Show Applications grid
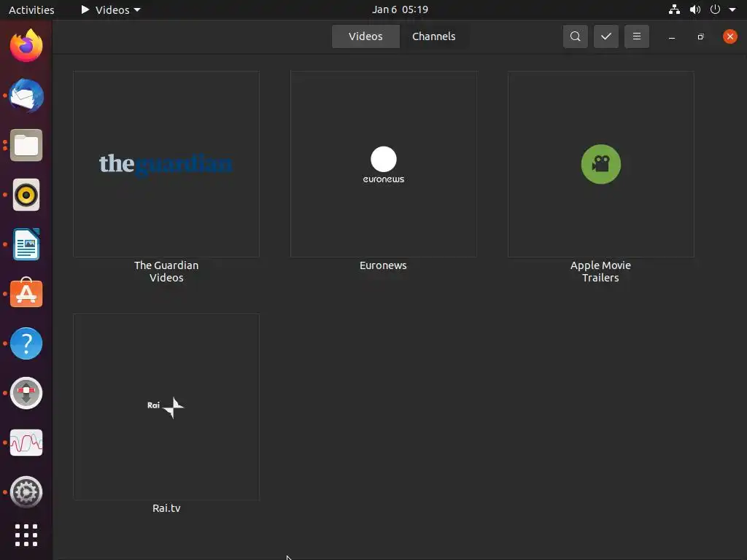 click(26, 535)
